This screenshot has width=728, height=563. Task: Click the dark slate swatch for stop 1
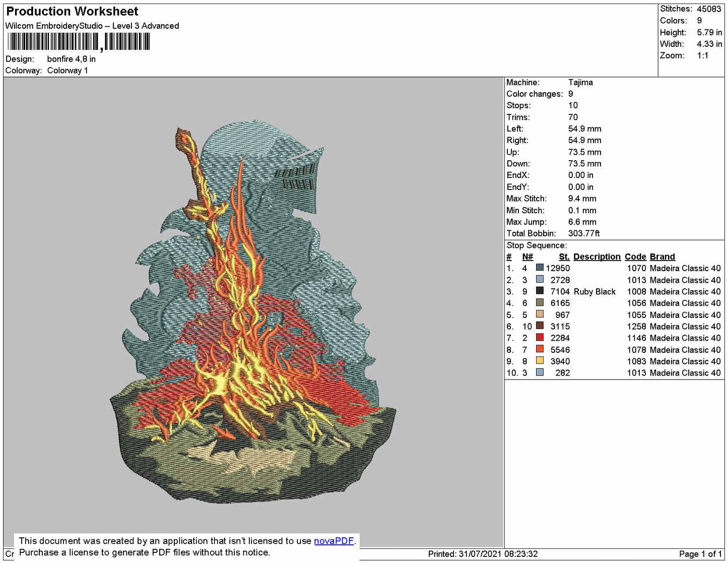point(540,268)
